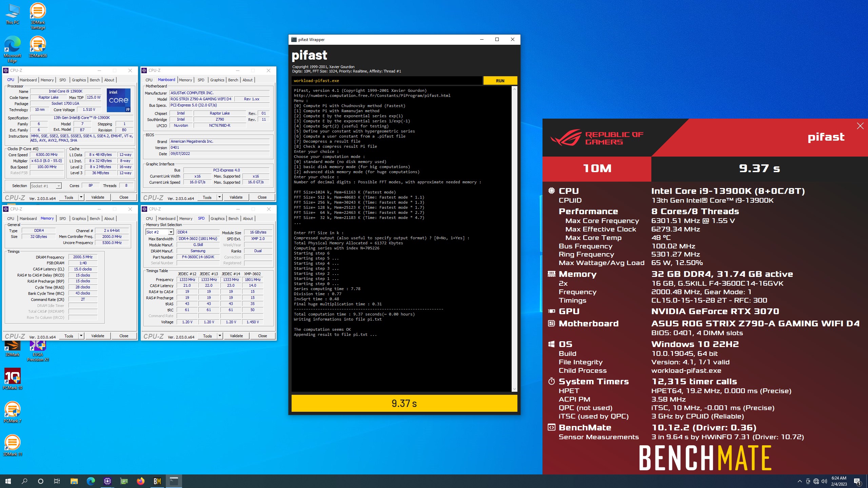Click Model ROG STRIX Z790-A GAMING WIFI D4 field
This screenshot has width=868, height=488.
pos(201,99)
